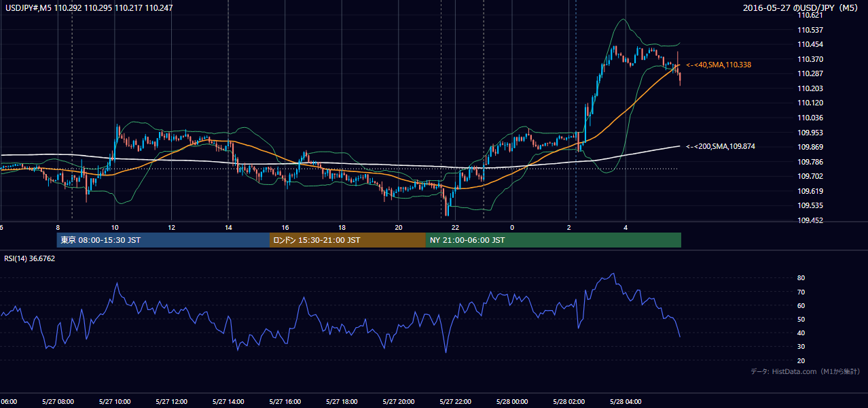Click hour label 12 on price chart axis
The width and height of the screenshot is (868, 408).
[172, 227]
